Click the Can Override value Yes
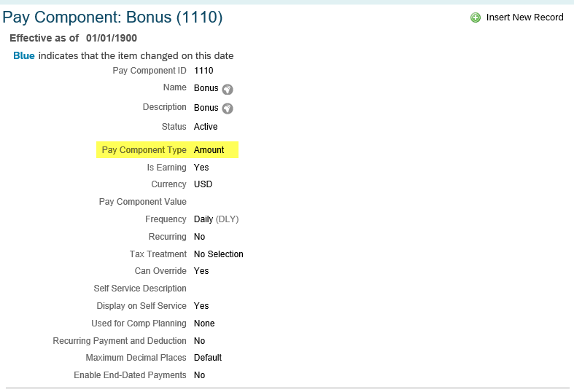574x392 pixels. [201, 270]
